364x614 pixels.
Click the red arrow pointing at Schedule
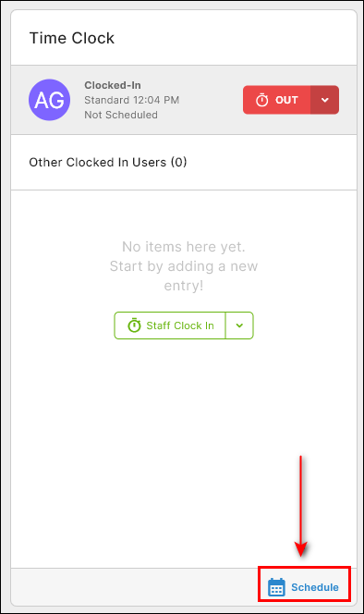coord(300,506)
